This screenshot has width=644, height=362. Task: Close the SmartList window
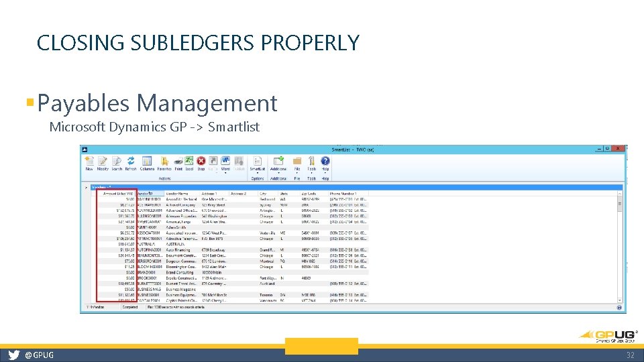pyautogui.click(x=618, y=149)
